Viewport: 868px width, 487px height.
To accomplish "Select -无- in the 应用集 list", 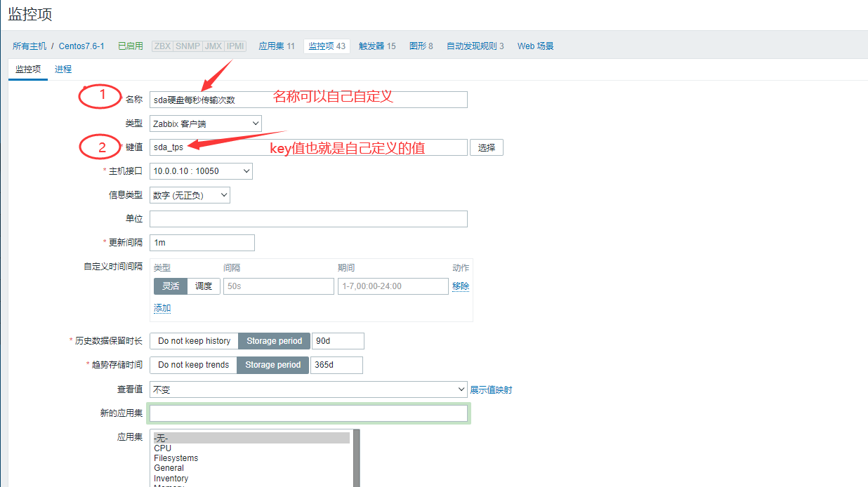I will pos(251,438).
